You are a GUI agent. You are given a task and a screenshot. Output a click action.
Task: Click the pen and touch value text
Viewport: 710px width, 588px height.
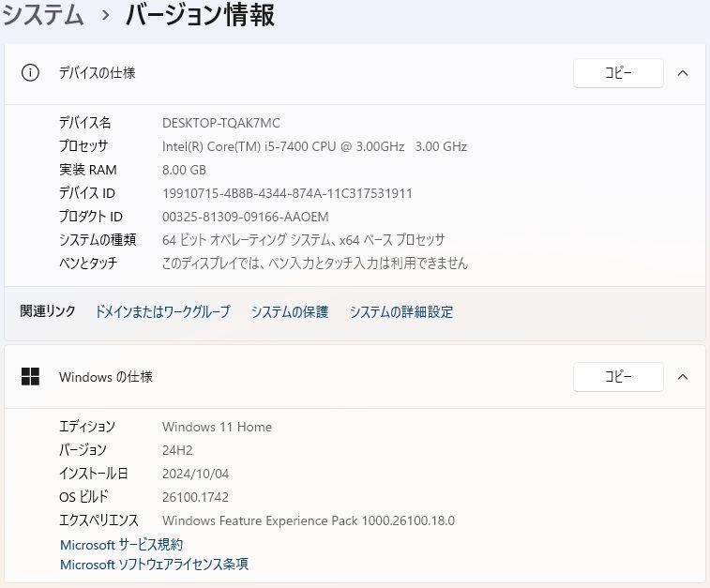(315, 263)
